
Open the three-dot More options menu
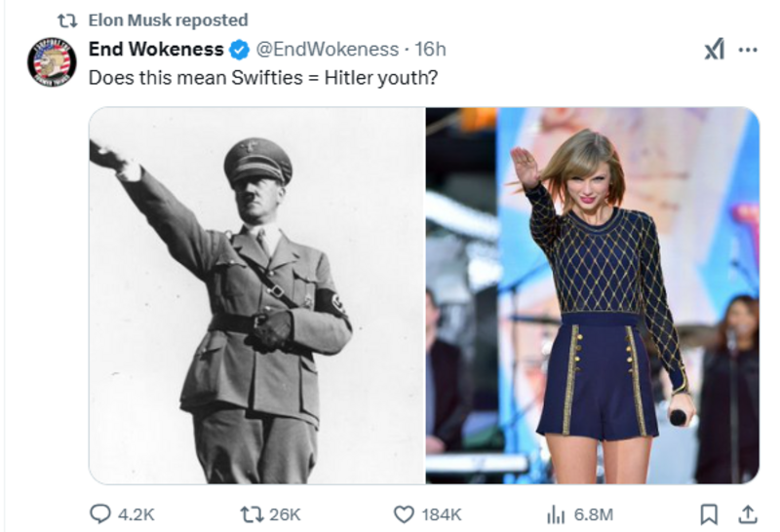tap(748, 51)
